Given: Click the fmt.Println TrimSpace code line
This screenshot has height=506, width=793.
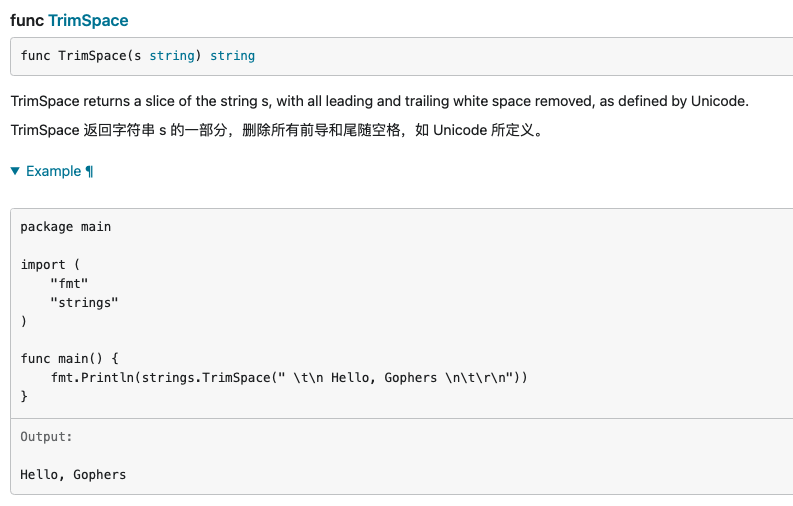Looking at the screenshot, I should pos(288,378).
